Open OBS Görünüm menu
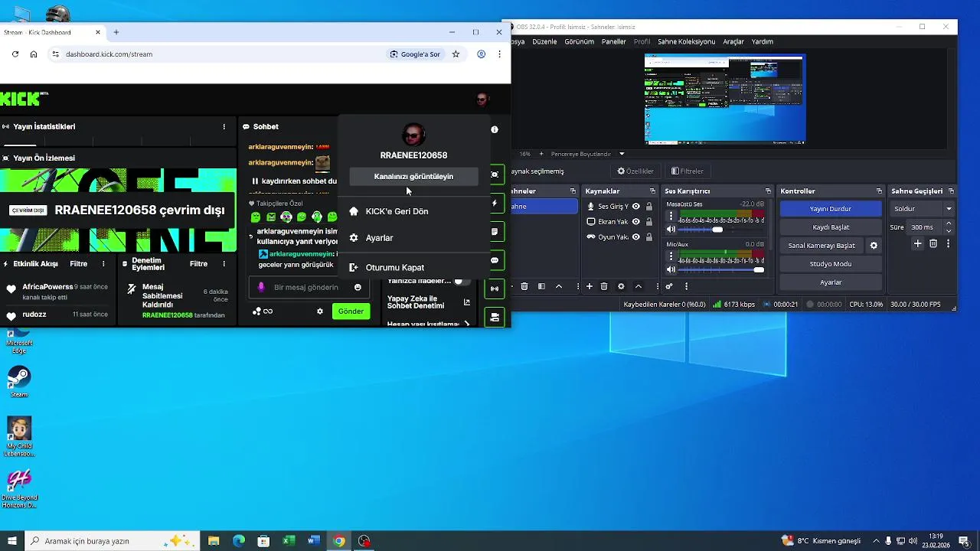980x551 pixels. (579, 41)
